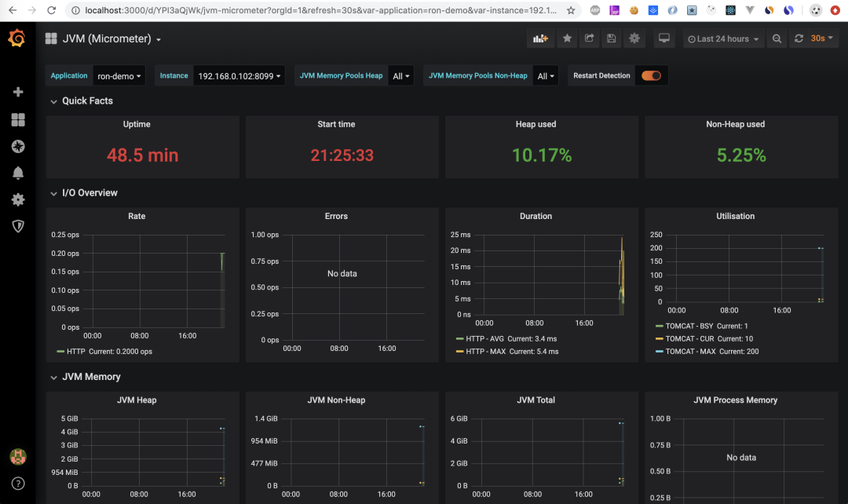Click the TOMCAT - MAX legend color swatch

pos(660,352)
